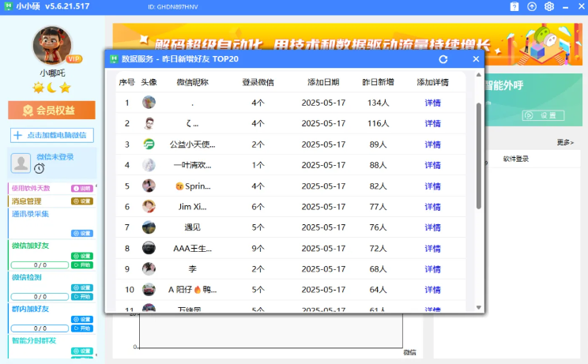588x364 pixels.
Task: Open 详情 for 公益小天使 row
Action: pyautogui.click(x=432, y=144)
